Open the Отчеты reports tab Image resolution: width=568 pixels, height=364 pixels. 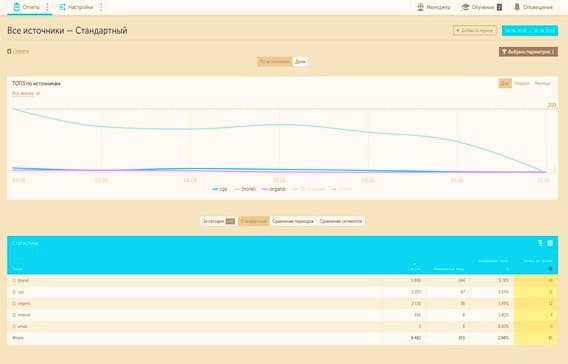tap(26, 7)
